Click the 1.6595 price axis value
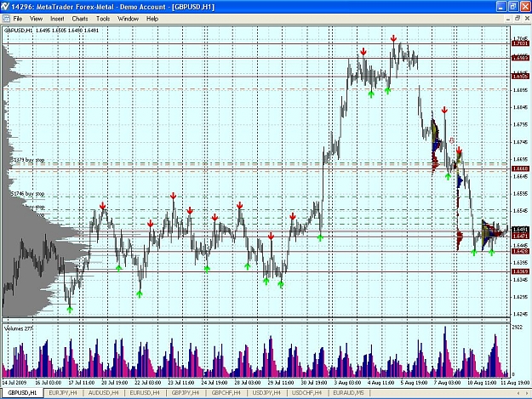The height and width of the screenshot is (399, 532). click(x=520, y=194)
